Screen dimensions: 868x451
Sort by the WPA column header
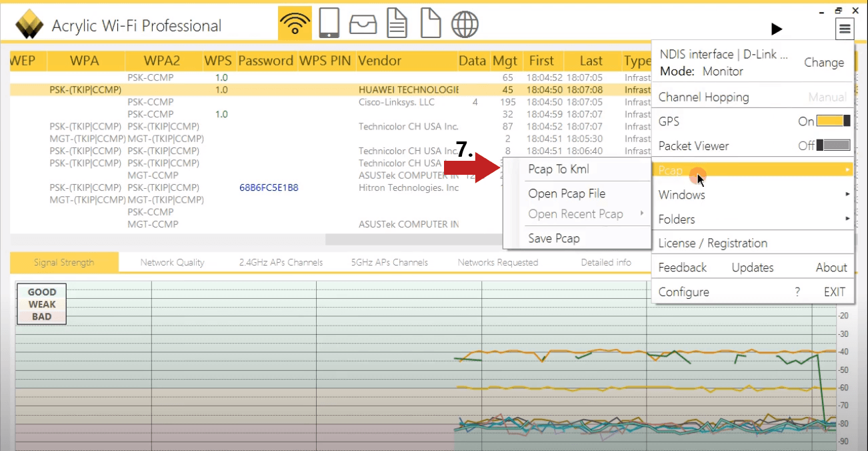tap(84, 61)
